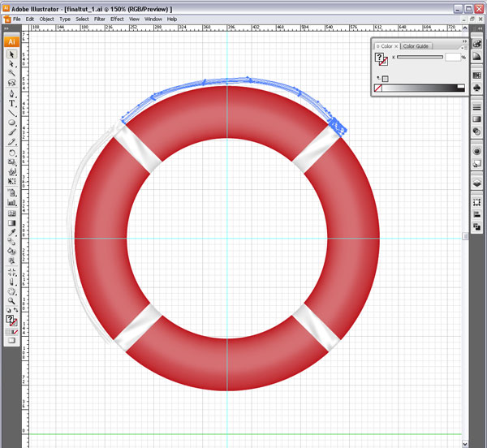The image size is (487, 448).
Task: Open the Color panel options menu
Action: pos(464,48)
